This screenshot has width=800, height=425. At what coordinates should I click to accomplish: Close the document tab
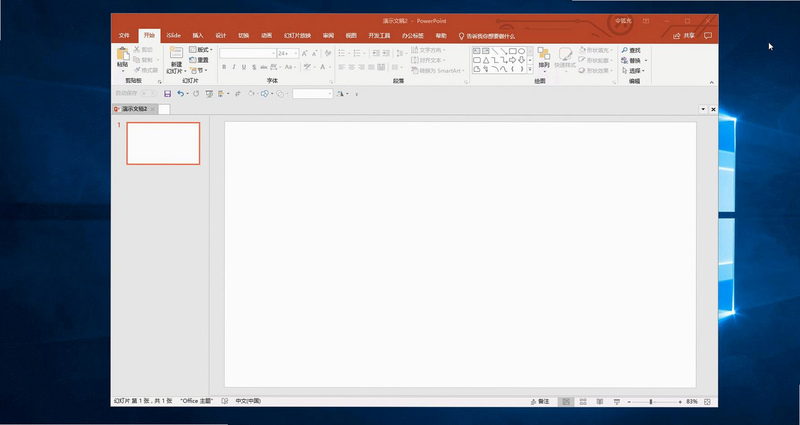click(153, 109)
